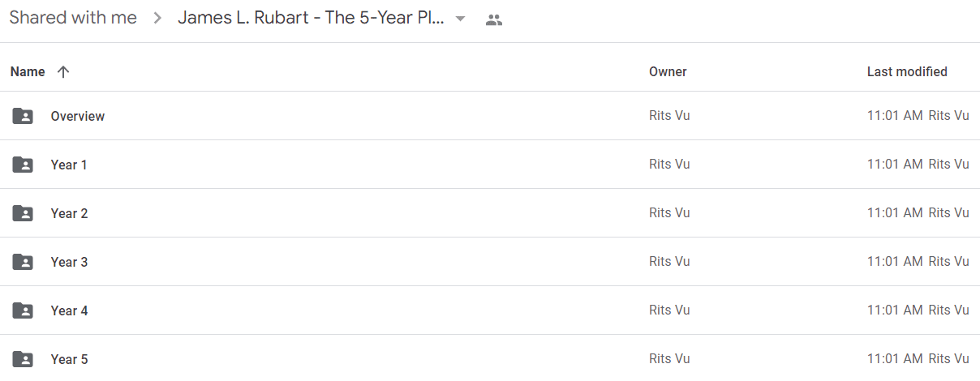Sort by Last modified column header
980x381 pixels.
(x=907, y=71)
